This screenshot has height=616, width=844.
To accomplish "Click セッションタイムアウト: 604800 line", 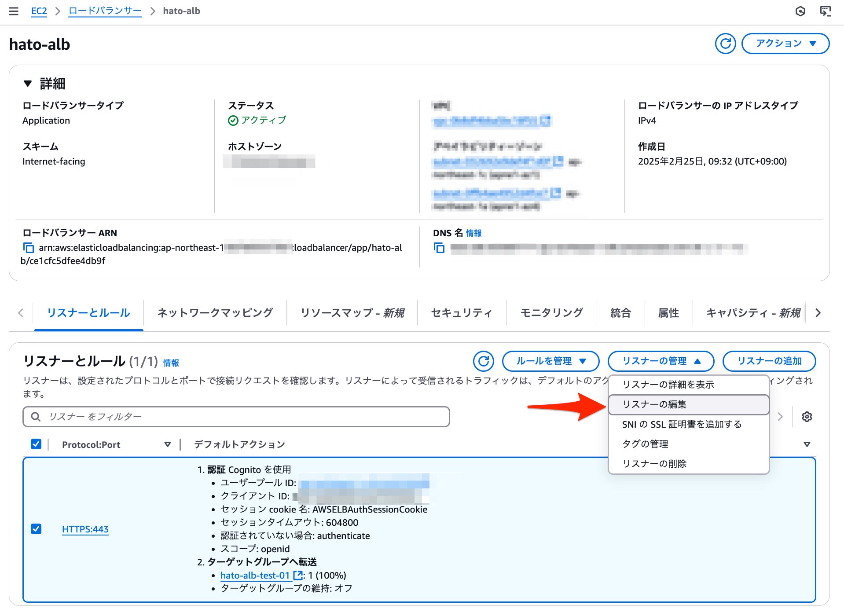I will point(289,522).
